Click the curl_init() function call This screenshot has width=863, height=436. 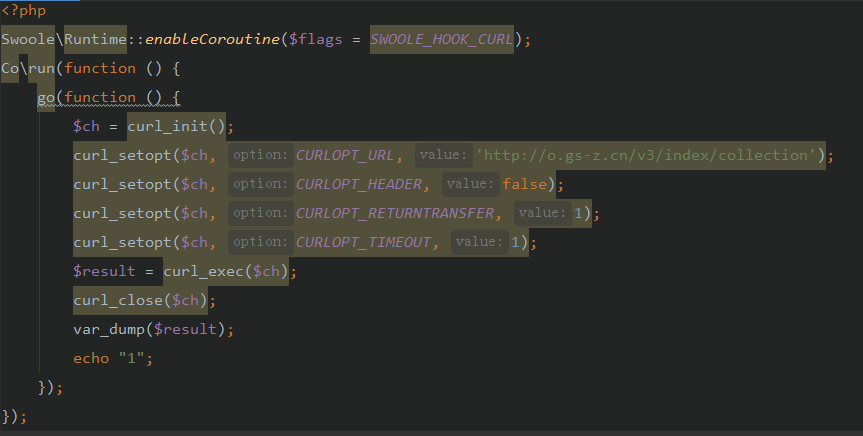tap(177, 126)
